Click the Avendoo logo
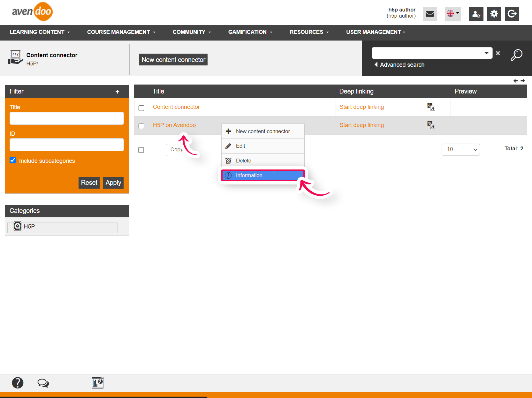 coord(32,11)
